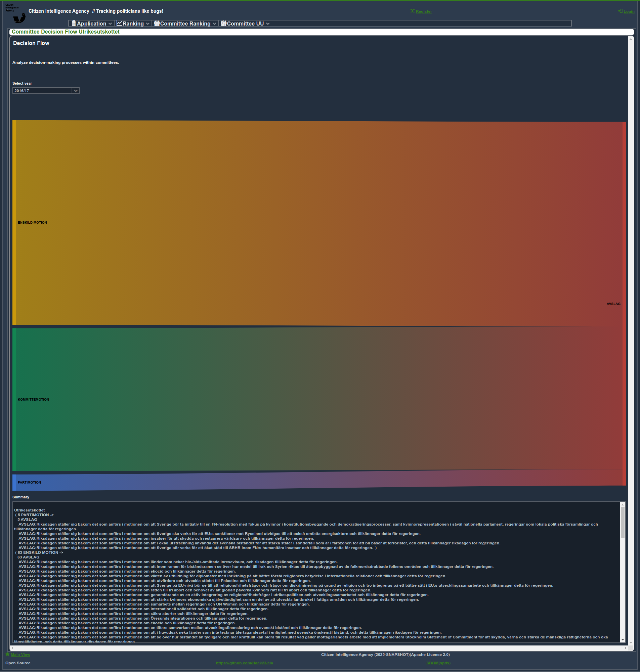Expand the chevron next to Committee UU
The image size is (640, 672).
coord(268,24)
